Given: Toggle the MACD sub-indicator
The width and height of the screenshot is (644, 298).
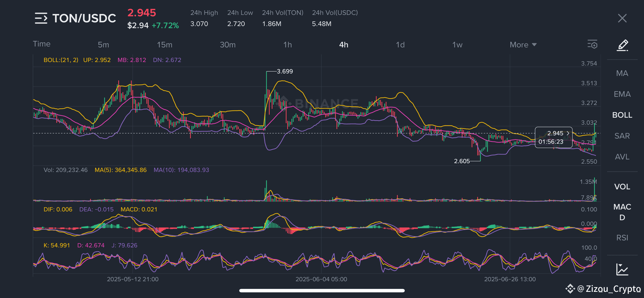Looking at the screenshot, I should [622, 212].
